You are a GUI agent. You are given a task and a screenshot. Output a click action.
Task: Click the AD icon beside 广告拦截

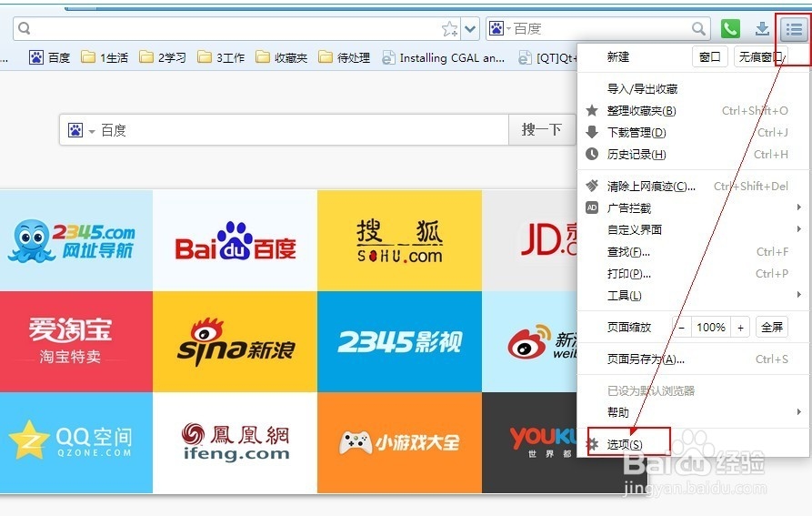point(592,207)
